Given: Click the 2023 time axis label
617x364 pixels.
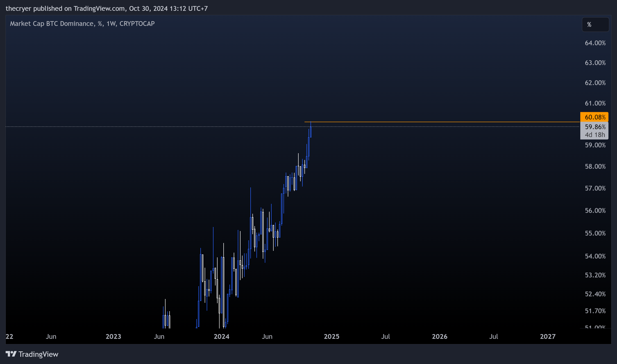Looking at the screenshot, I should 113,336.
